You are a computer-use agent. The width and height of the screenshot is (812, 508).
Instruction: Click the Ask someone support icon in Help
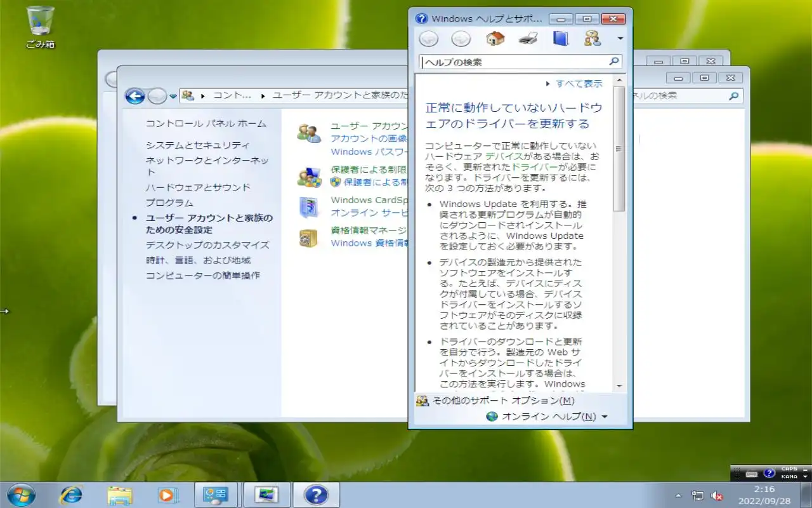tap(593, 39)
